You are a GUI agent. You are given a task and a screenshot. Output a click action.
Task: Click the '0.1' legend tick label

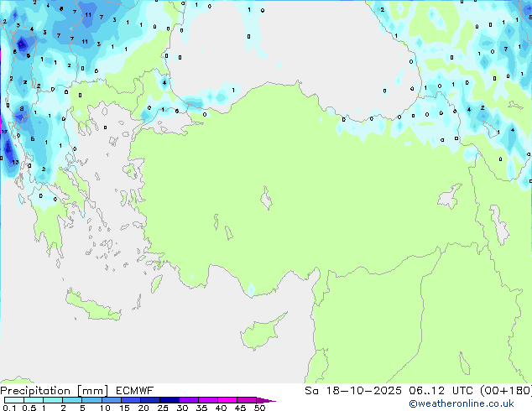click(x=9, y=408)
